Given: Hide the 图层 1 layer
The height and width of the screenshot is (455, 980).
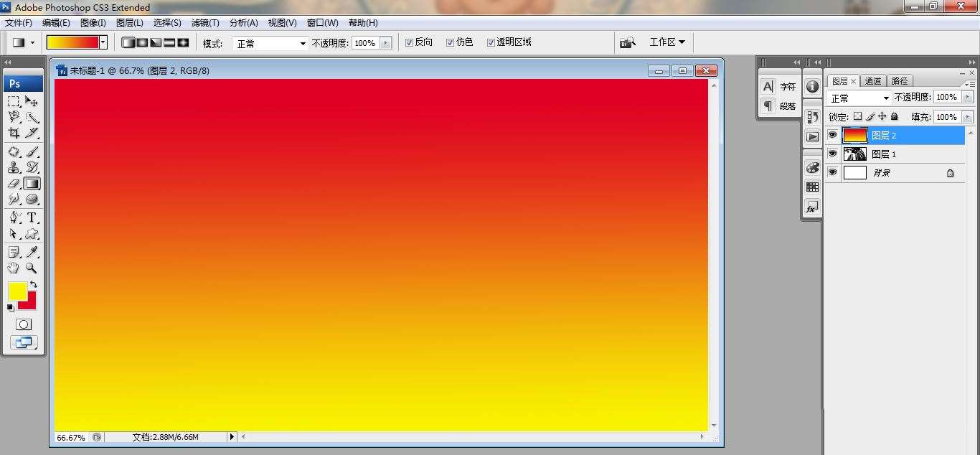Looking at the screenshot, I should [x=832, y=154].
